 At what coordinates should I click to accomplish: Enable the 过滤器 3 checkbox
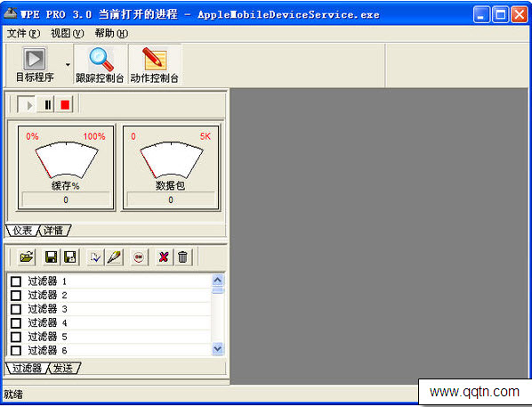point(16,309)
